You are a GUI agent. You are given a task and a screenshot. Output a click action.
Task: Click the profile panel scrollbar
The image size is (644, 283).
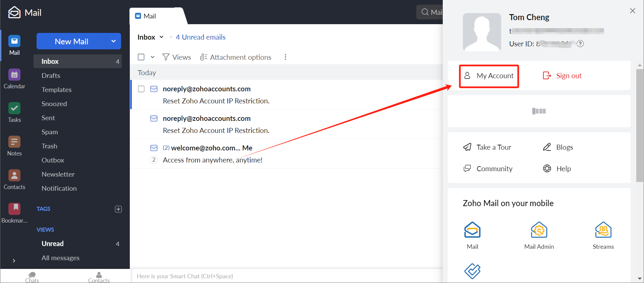640,125
